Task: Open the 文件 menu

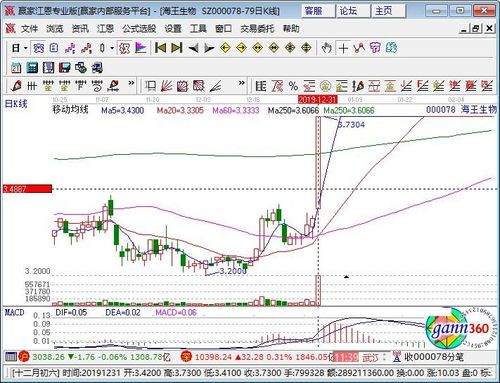Action: click(29, 29)
